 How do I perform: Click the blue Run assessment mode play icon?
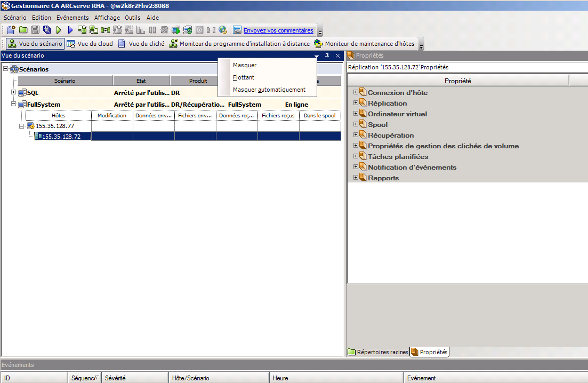click(x=70, y=30)
